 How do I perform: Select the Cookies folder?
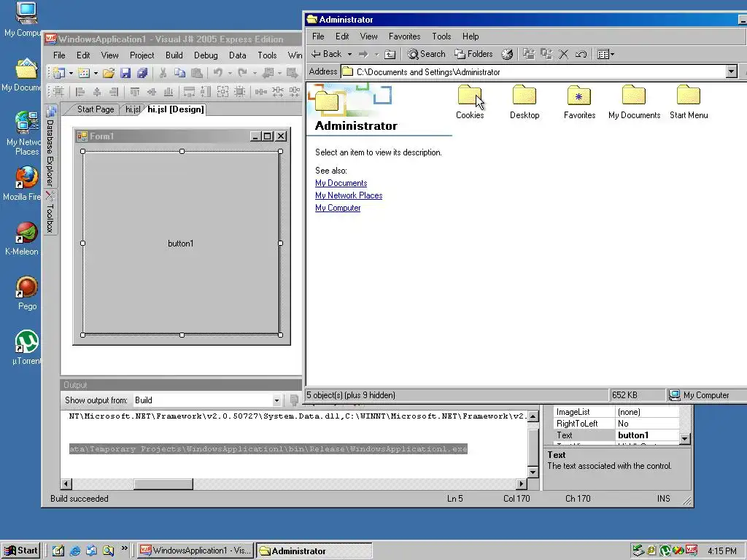click(470, 102)
